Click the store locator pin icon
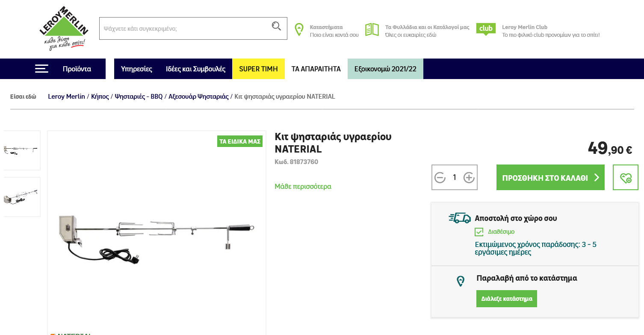 point(299,29)
